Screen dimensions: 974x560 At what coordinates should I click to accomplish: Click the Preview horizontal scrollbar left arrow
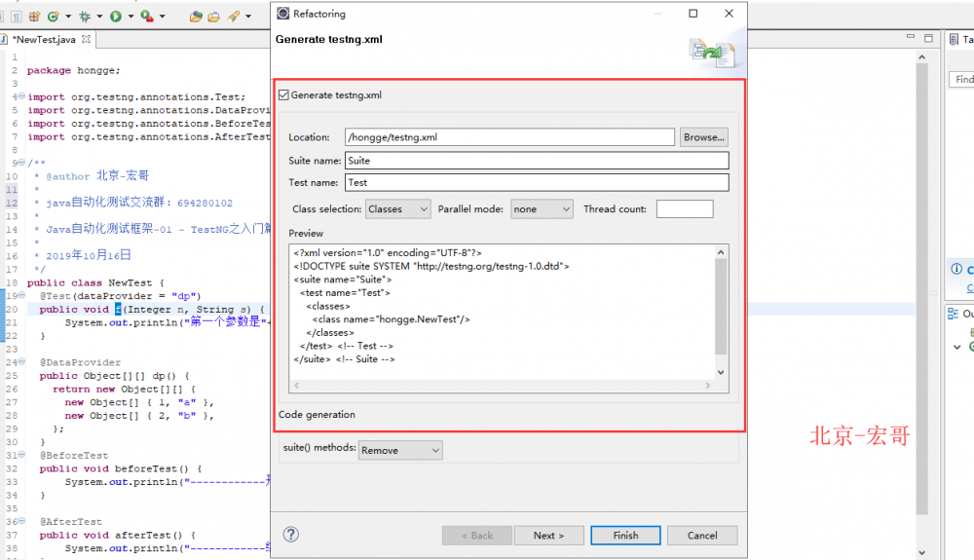coord(297,386)
